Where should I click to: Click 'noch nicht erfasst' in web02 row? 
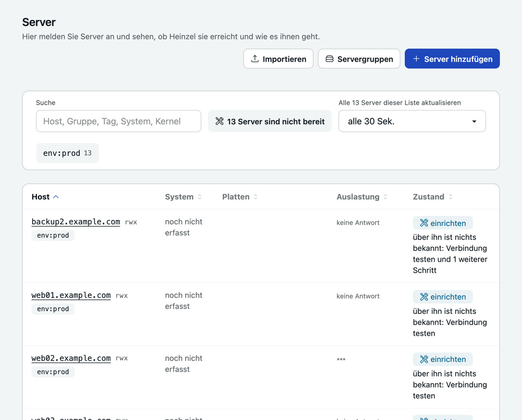coord(184,363)
